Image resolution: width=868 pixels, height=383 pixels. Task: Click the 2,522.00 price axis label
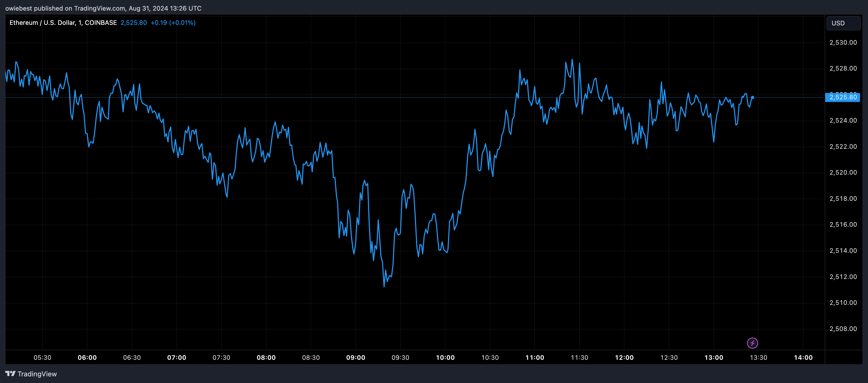click(843, 147)
